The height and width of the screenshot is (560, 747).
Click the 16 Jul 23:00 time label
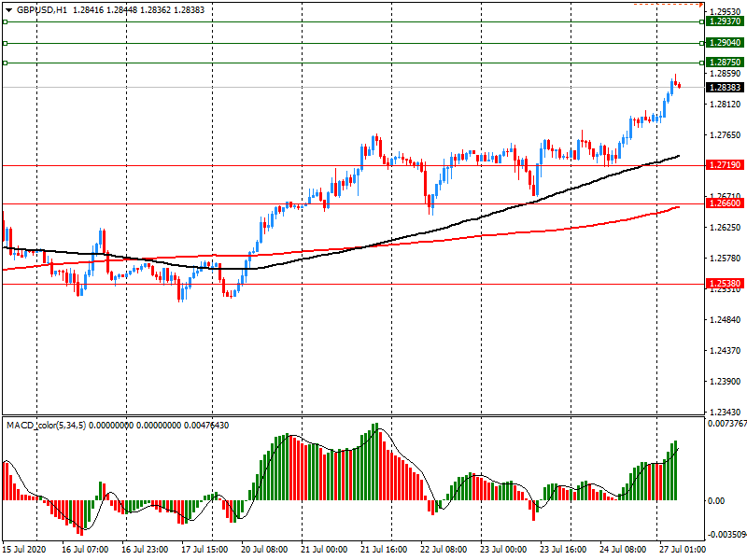145,550
